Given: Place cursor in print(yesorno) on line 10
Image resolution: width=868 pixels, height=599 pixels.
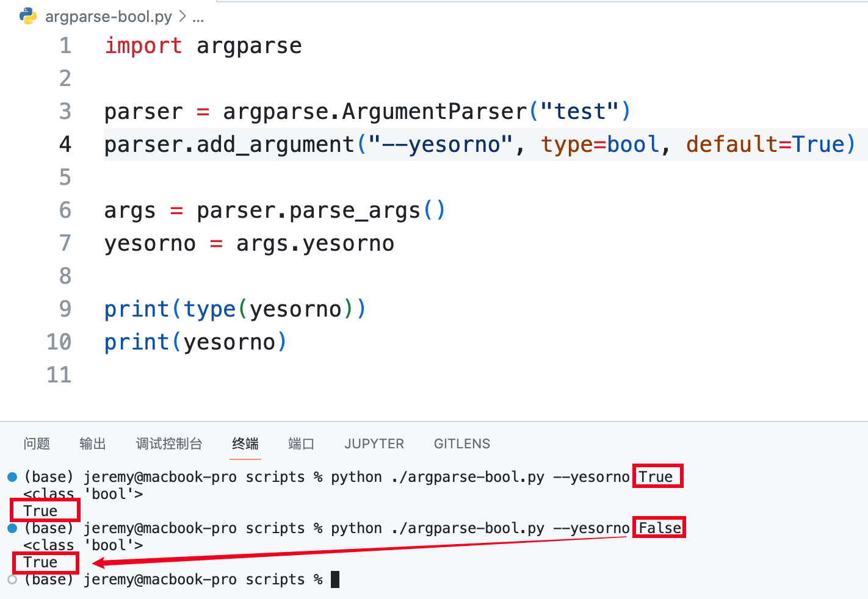Looking at the screenshot, I should (x=195, y=342).
